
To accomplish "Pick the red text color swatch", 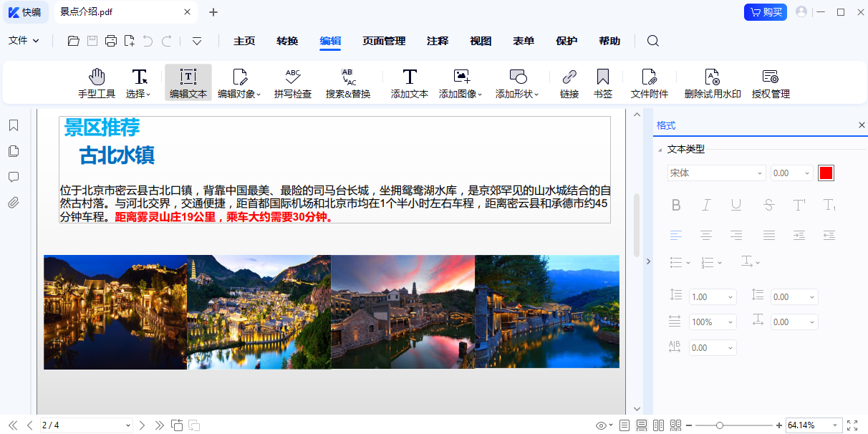I will click(826, 173).
